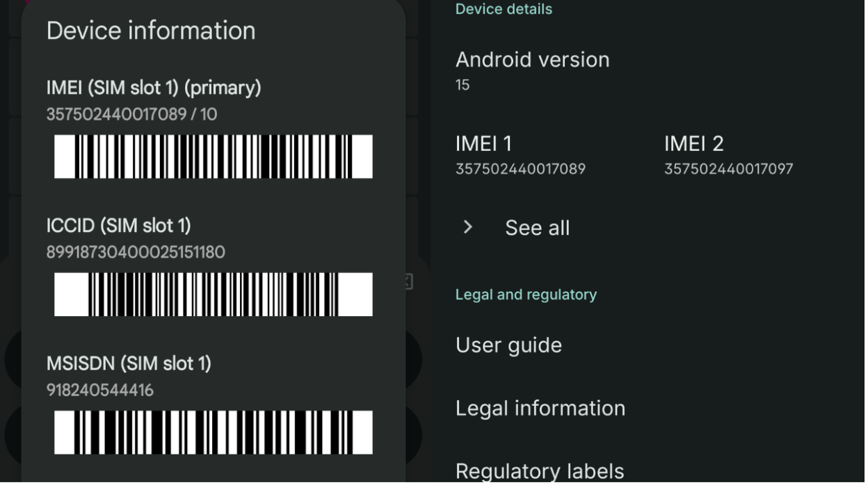Click the Legal and regulatory heading
This screenshot has width=868, height=485.
pos(526,294)
